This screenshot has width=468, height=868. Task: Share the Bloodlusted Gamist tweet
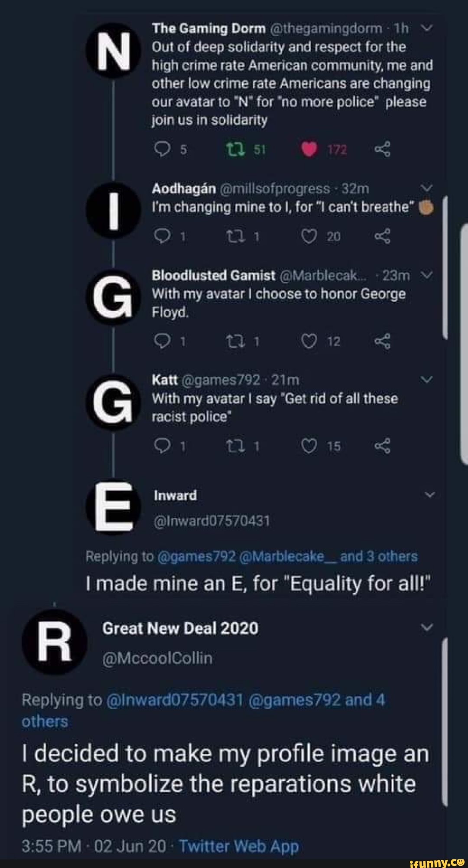pyautogui.click(x=382, y=342)
